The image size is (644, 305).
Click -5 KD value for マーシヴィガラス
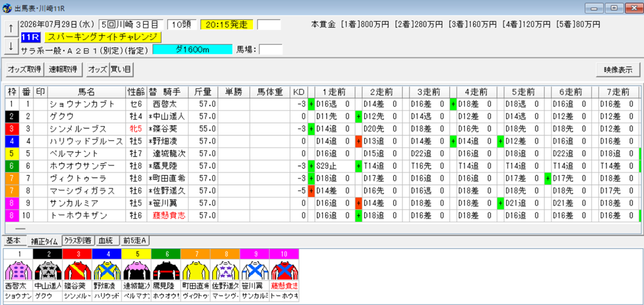(298, 190)
